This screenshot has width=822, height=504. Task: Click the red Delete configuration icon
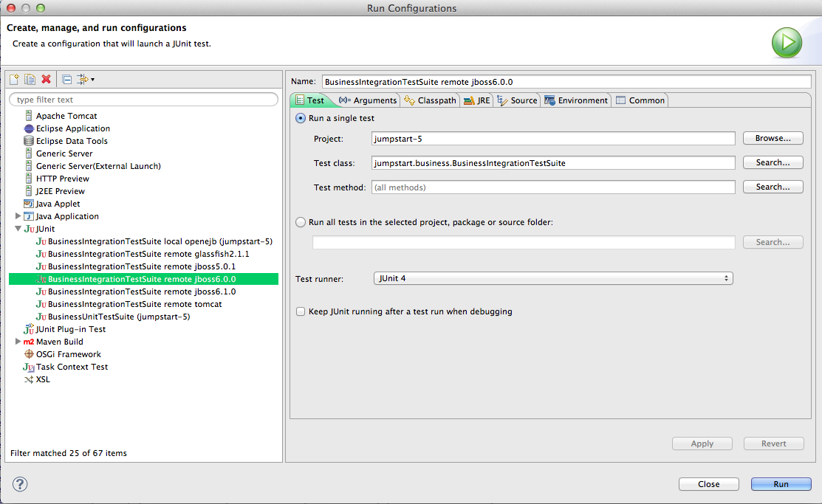pyautogui.click(x=46, y=79)
